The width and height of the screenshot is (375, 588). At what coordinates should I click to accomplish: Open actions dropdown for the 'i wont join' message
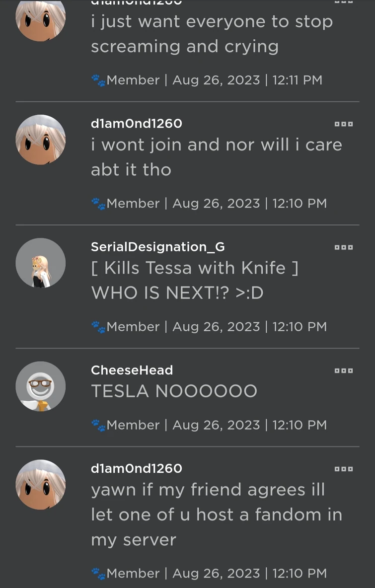[x=344, y=124]
